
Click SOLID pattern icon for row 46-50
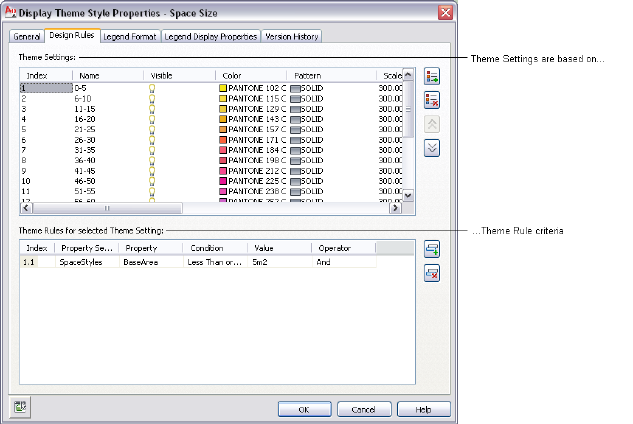(295, 181)
